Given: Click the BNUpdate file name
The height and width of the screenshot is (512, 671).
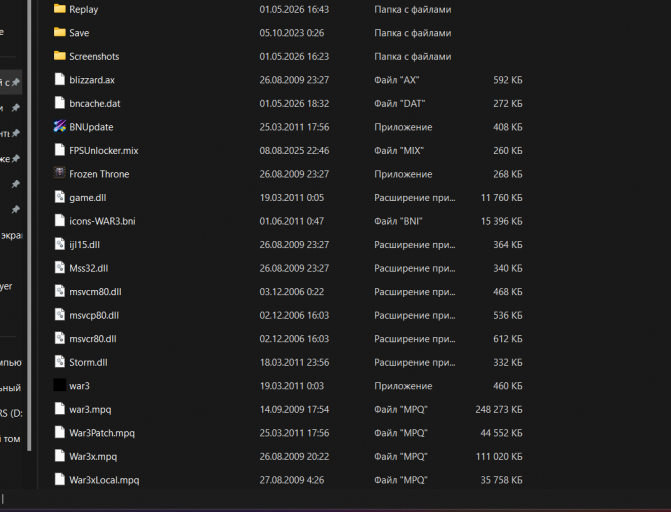Looking at the screenshot, I should click(x=91, y=127).
